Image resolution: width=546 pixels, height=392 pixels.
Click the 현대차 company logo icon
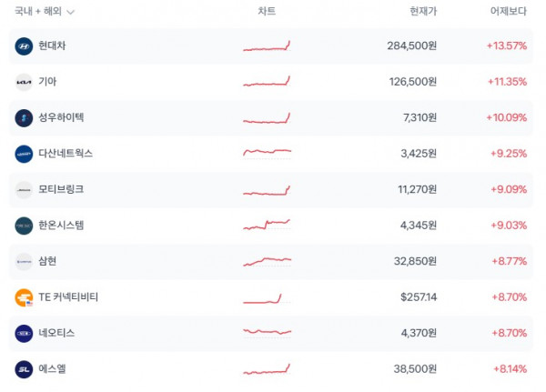24,45
